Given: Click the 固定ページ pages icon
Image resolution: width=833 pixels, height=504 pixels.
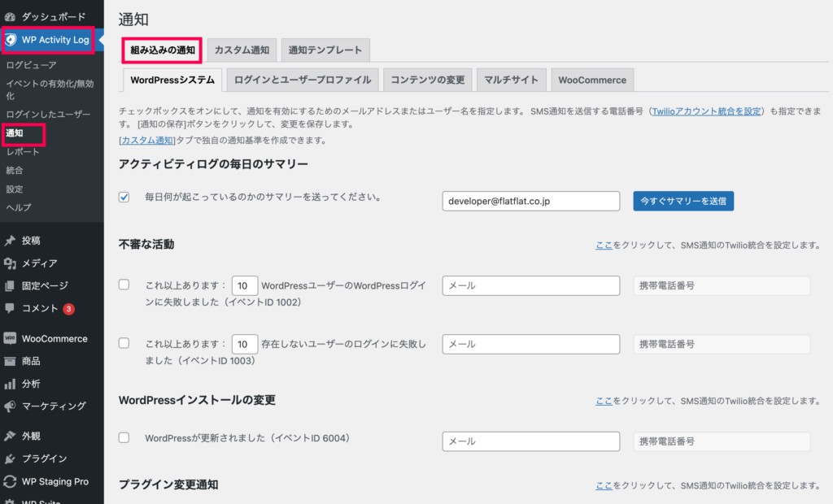Looking at the screenshot, I should point(10,285).
